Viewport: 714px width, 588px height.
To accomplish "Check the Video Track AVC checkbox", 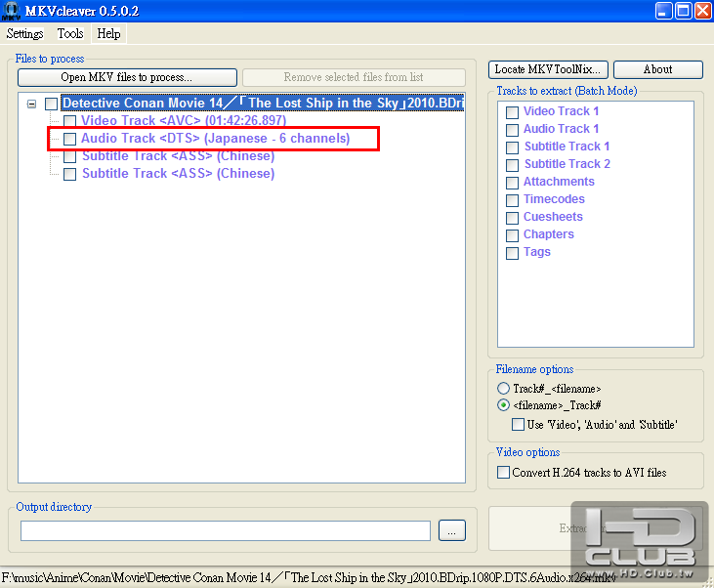I will 69,121.
